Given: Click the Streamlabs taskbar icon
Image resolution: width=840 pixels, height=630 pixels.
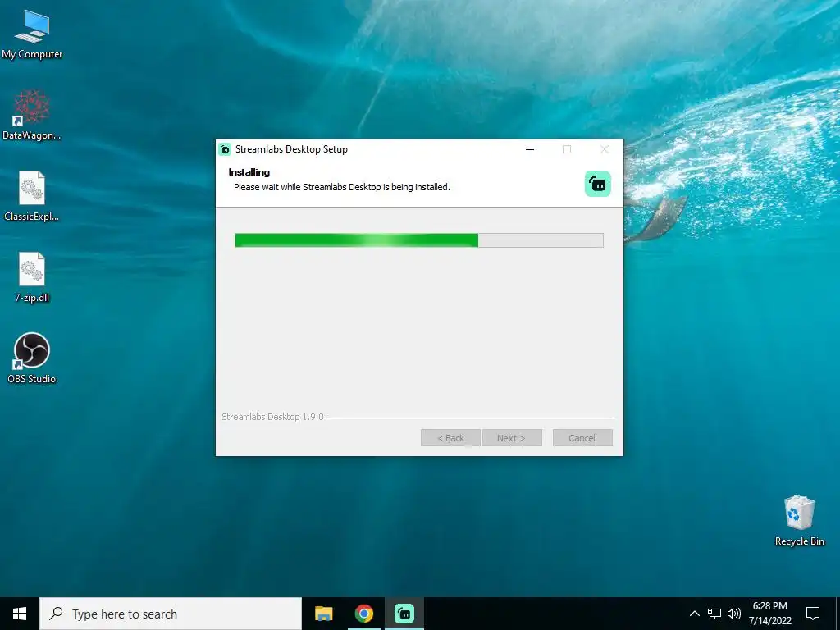Looking at the screenshot, I should click(404, 614).
